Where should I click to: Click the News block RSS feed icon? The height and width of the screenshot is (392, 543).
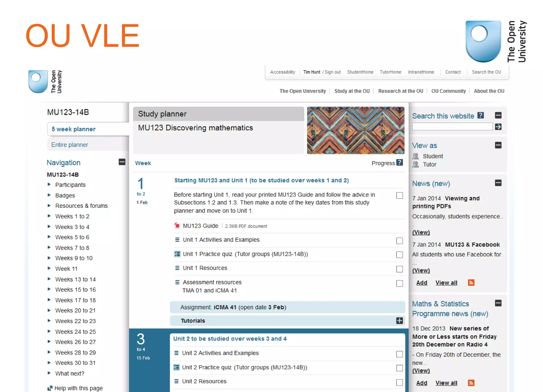[471, 283]
